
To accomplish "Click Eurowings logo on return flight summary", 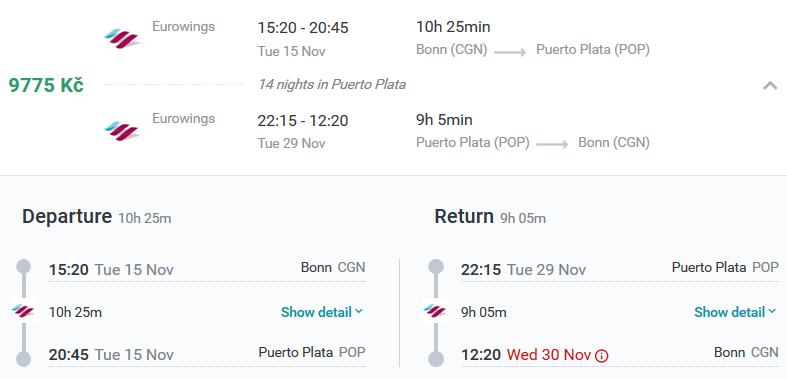I will point(121,131).
